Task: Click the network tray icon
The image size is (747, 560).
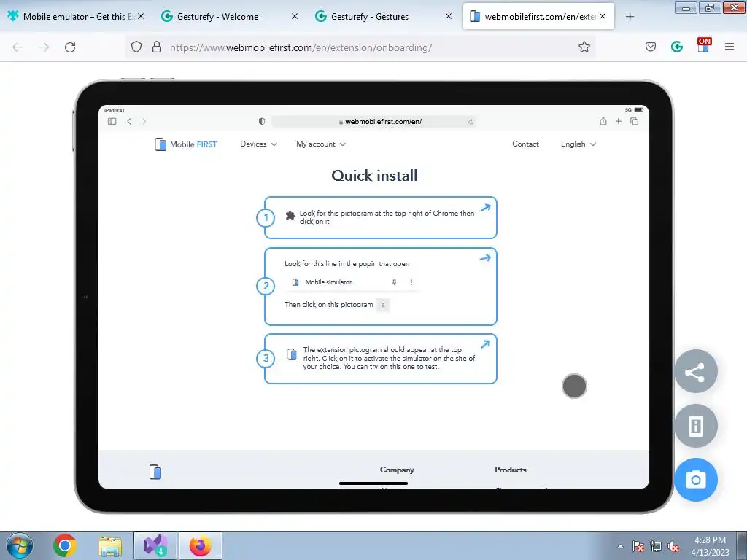Action: (x=656, y=547)
